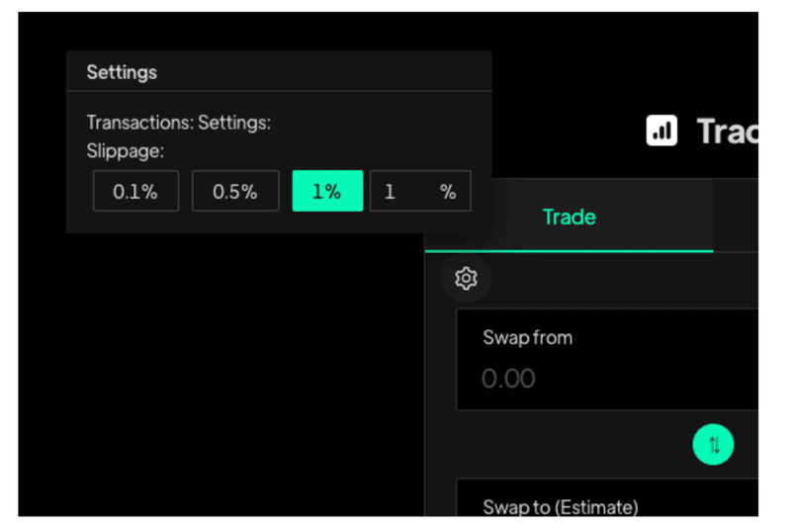Click the Settings panel header title
This screenshot has height=532, width=791.
tap(122, 72)
